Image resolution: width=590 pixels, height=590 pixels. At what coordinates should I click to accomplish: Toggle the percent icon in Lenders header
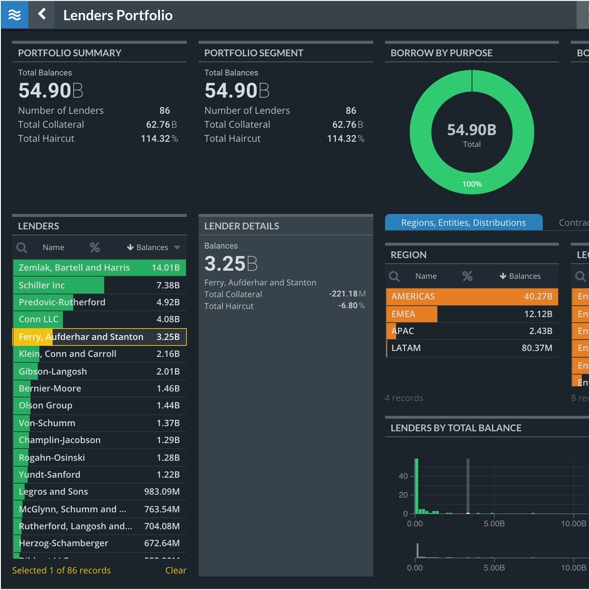point(95,247)
